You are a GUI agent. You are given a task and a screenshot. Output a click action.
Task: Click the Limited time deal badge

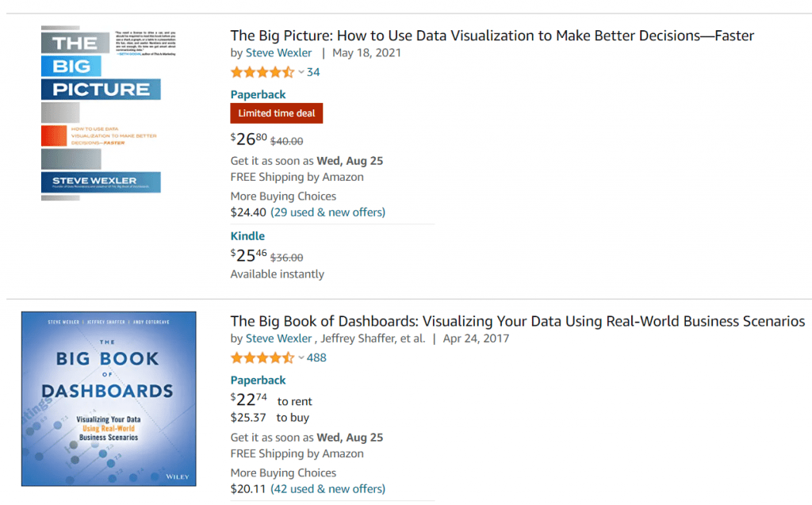pyautogui.click(x=277, y=113)
